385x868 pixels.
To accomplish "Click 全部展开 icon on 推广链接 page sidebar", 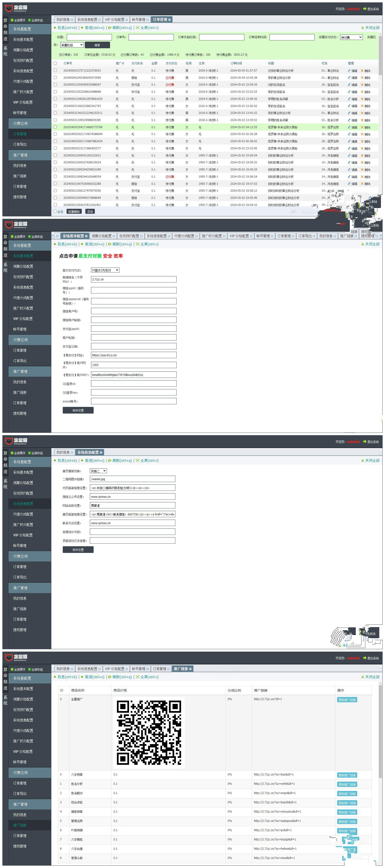I will pyautogui.click(x=12, y=669).
